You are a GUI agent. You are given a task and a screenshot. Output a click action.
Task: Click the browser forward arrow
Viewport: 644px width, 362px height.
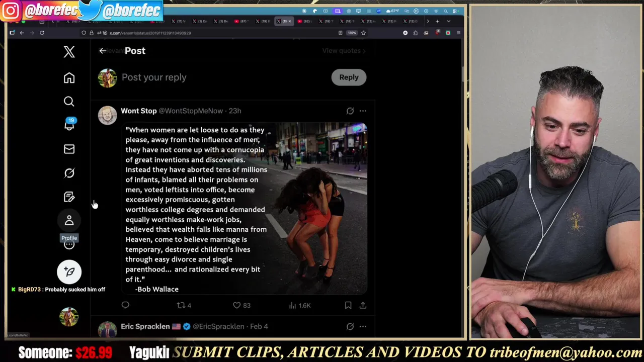[32, 33]
